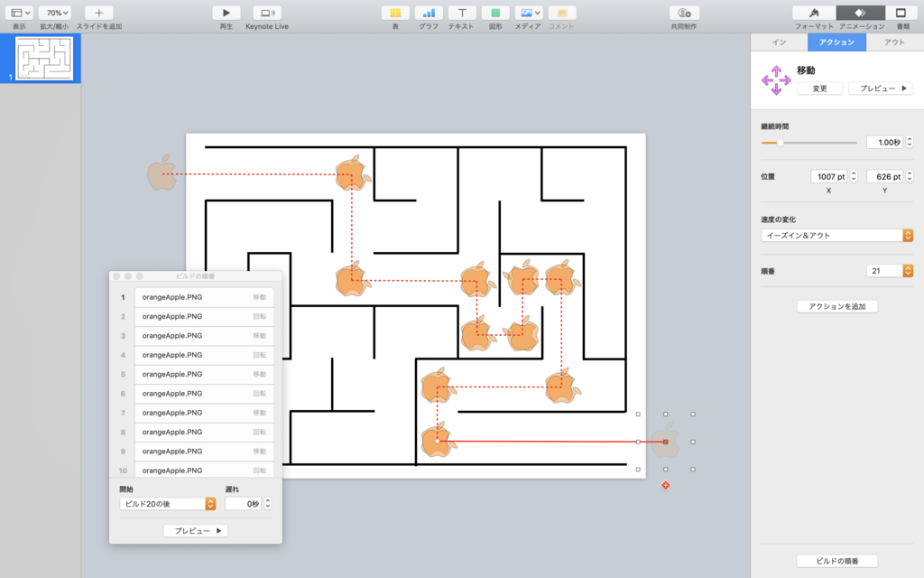The height and width of the screenshot is (578, 924).
Task: Click the red diamond add-path marker
Action: click(666, 485)
